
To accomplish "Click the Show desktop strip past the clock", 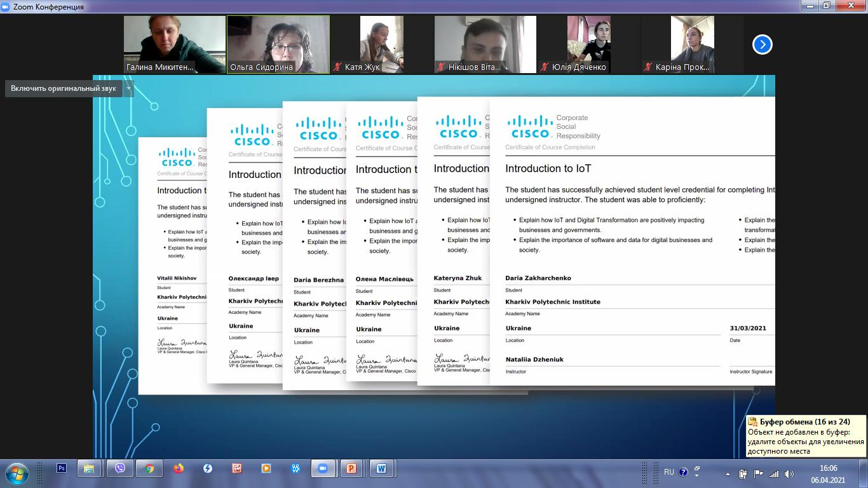I will [863, 473].
